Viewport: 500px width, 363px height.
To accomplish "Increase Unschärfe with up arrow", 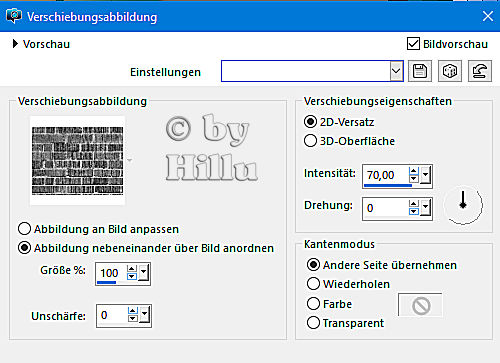I will coord(133,311).
